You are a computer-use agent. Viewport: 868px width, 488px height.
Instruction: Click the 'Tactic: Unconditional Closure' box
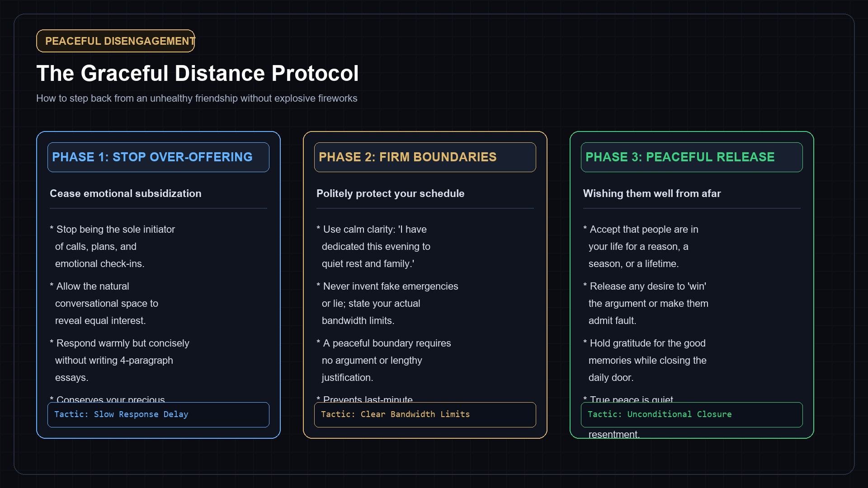pos(692,415)
